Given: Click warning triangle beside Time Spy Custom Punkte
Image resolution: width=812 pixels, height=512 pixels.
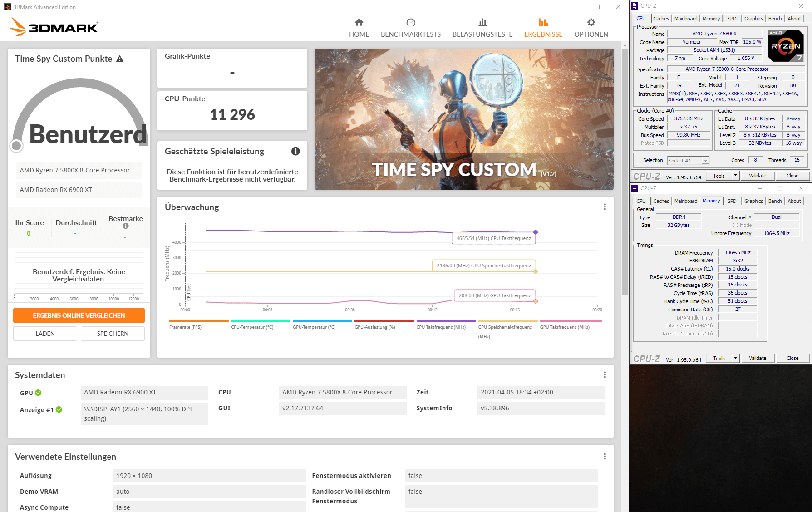Looking at the screenshot, I should [120, 59].
